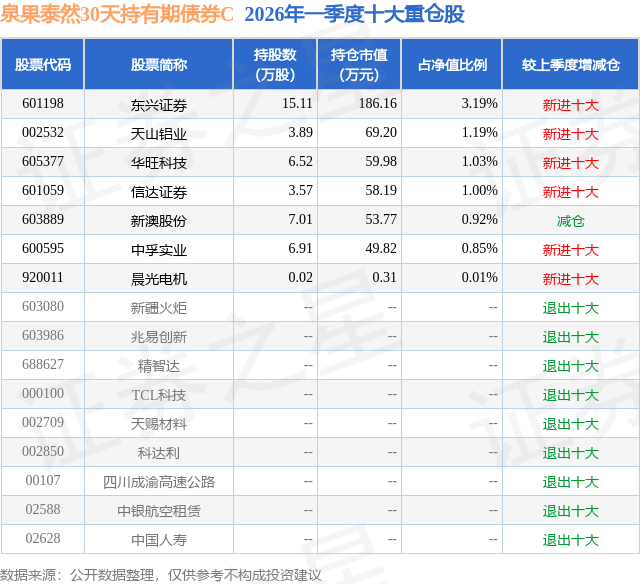The image size is (640, 584).
Task: Click the 持股数(万股) column header
Action: coord(275,64)
